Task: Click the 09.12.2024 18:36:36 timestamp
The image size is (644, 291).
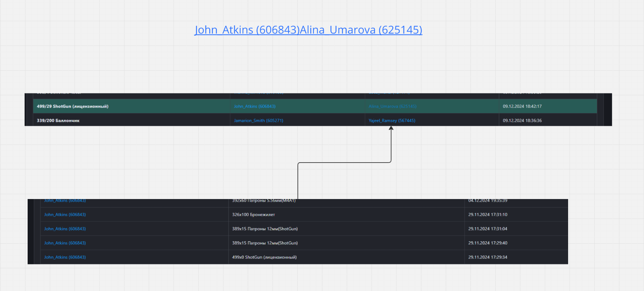Action: point(522,121)
